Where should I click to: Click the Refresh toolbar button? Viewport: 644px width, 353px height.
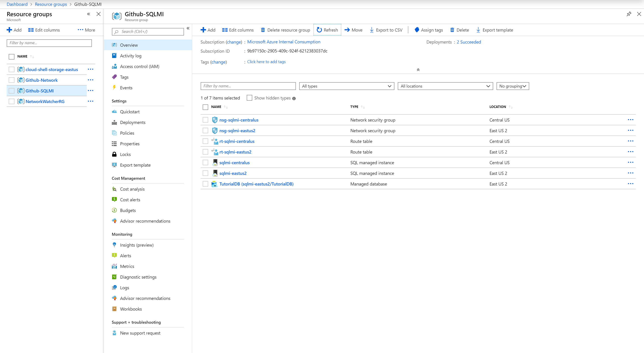327,30
